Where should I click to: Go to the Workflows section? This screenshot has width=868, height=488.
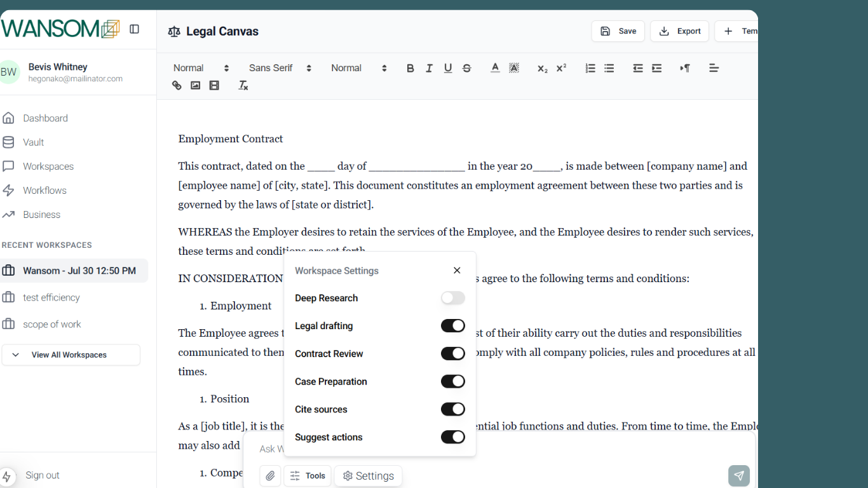[44, 190]
